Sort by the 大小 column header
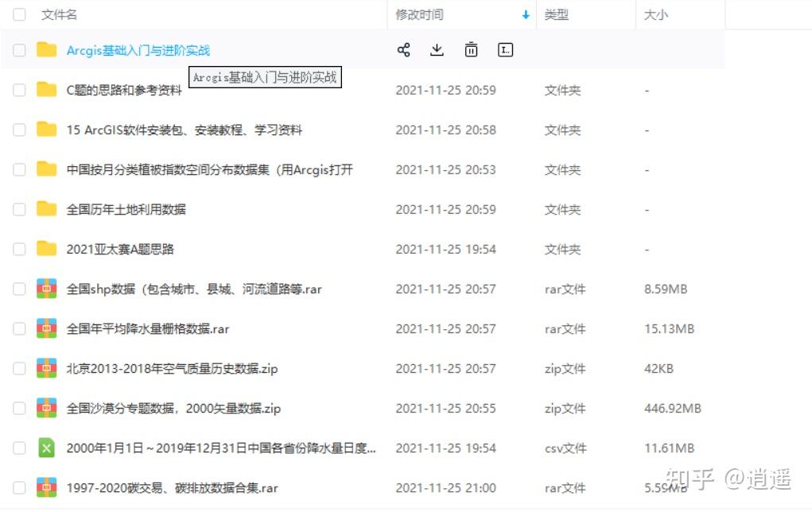The width and height of the screenshot is (812, 512). [655, 15]
